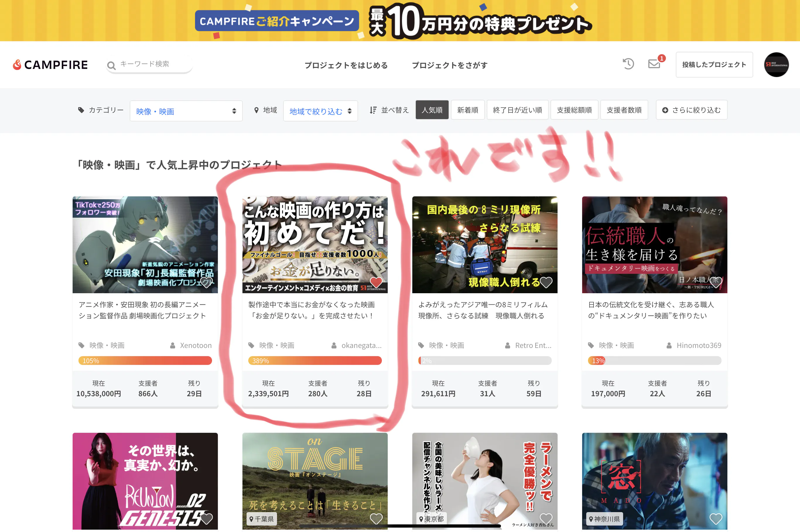Open the 映像・映画 category dropdown
This screenshot has width=800, height=532.
pos(186,111)
